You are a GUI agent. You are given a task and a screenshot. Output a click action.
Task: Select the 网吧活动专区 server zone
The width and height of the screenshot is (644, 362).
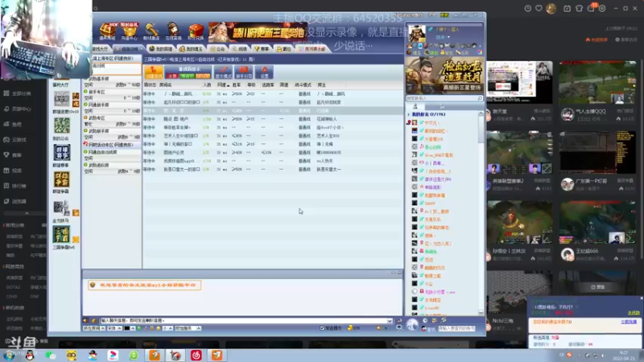pos(112,145)
